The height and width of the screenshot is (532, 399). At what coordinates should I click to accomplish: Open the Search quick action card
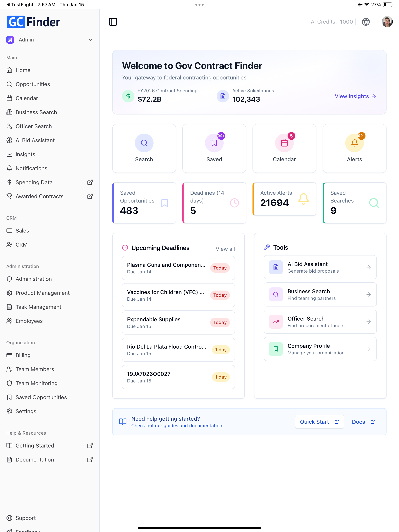coord(144,148)
